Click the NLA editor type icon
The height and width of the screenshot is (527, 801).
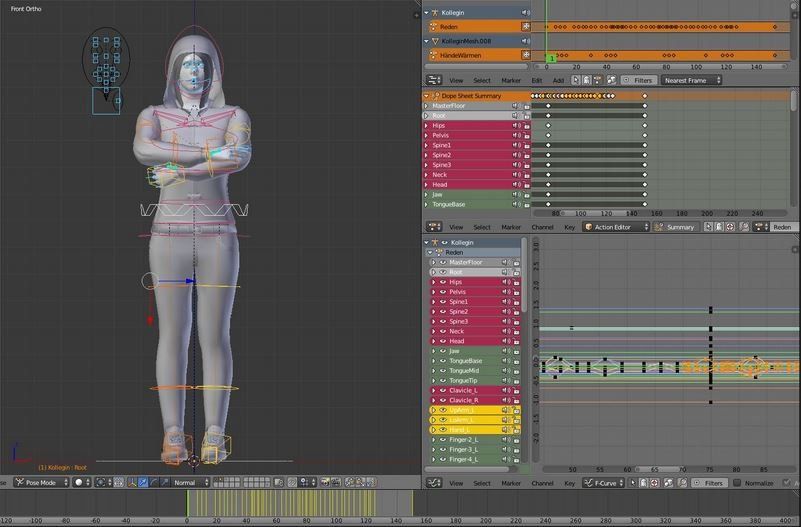click(x=432, y=80)
